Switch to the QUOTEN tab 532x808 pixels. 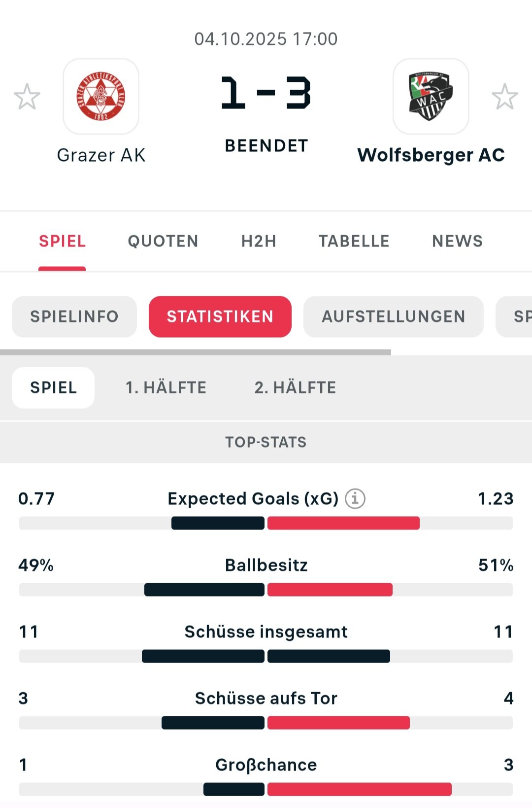point(163,241)
